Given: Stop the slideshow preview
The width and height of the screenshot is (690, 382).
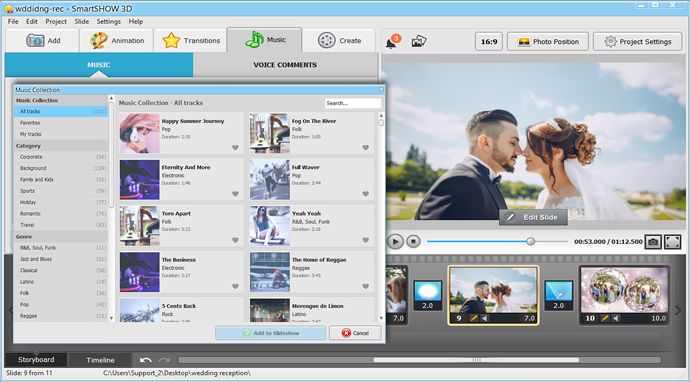Looking at the screenshot, I should tap(413, 242).
